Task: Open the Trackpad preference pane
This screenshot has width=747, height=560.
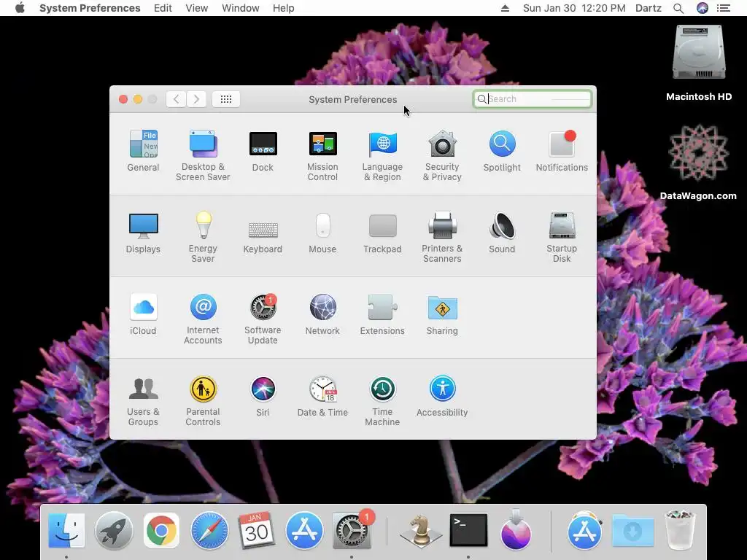Action: click(x=382, y=233)
